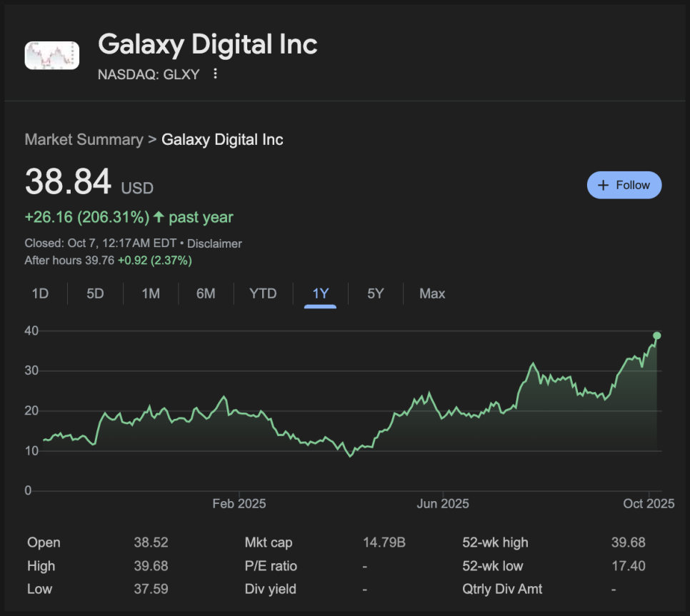Viewport: 690px width, 616px height.
Task: Click the Mkt cap value 14.79B
Action: pos(384,542)
